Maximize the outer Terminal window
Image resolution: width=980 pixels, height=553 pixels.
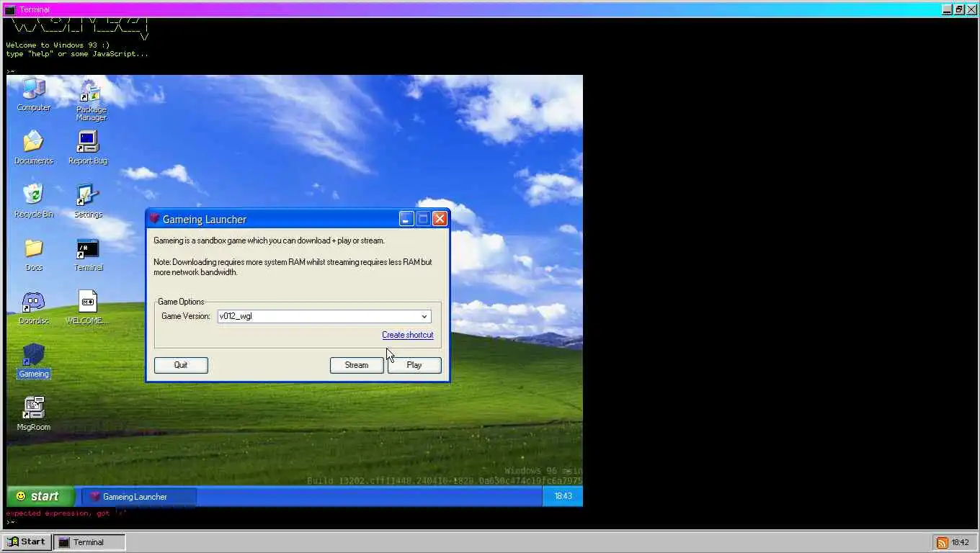pyautogui.click(x=959, y=9)
